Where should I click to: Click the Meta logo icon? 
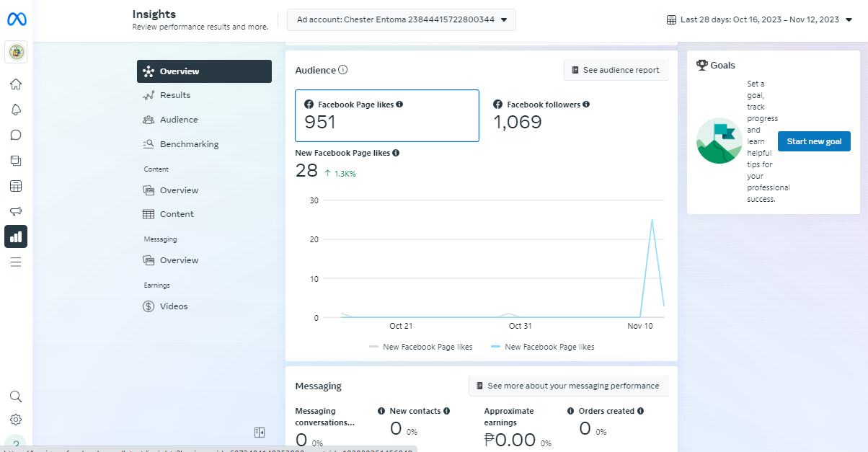tap(16, 20)
